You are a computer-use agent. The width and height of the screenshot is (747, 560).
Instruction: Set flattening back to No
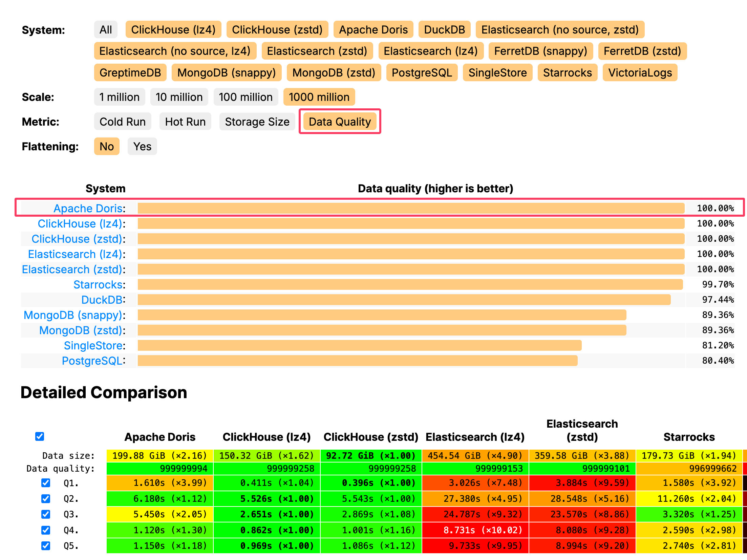point(106,146)
